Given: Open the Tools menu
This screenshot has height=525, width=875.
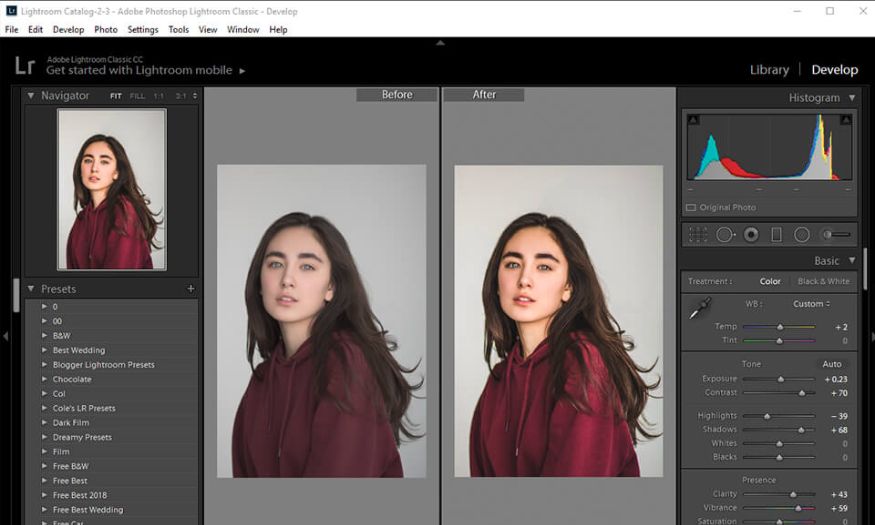Looking at the screenshot, I should (179, 30).
